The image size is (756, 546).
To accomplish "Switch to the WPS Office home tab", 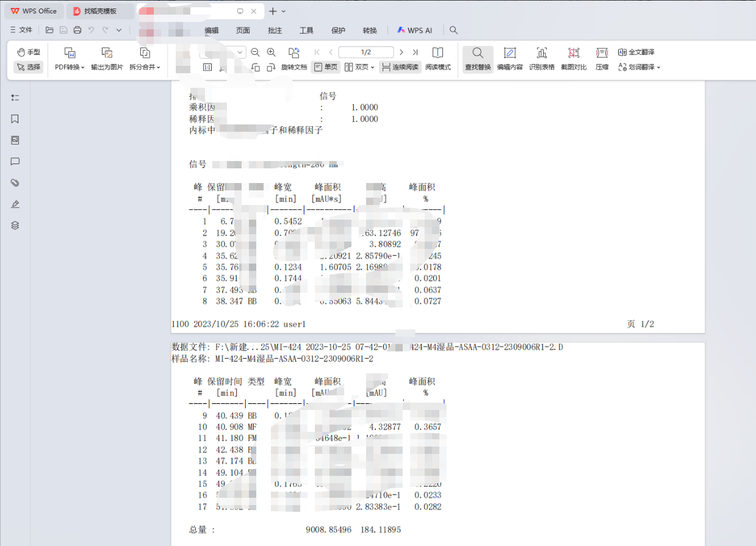I will 34,11.
